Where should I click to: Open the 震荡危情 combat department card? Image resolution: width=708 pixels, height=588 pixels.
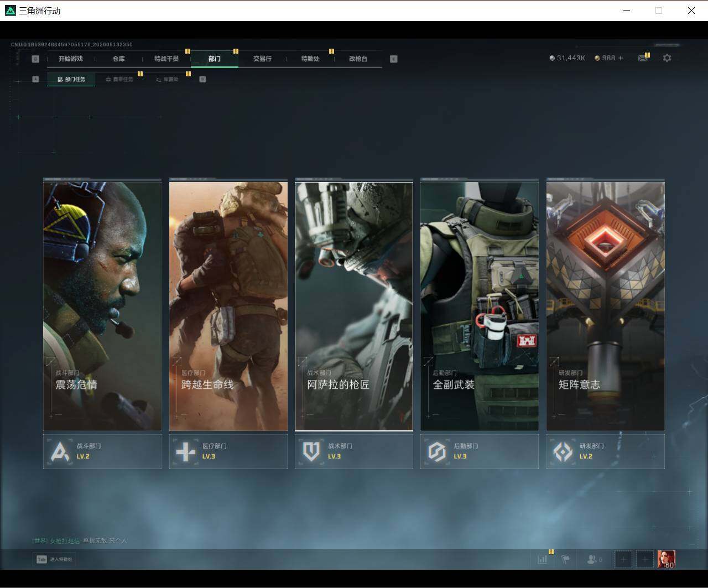coord(102,306)
